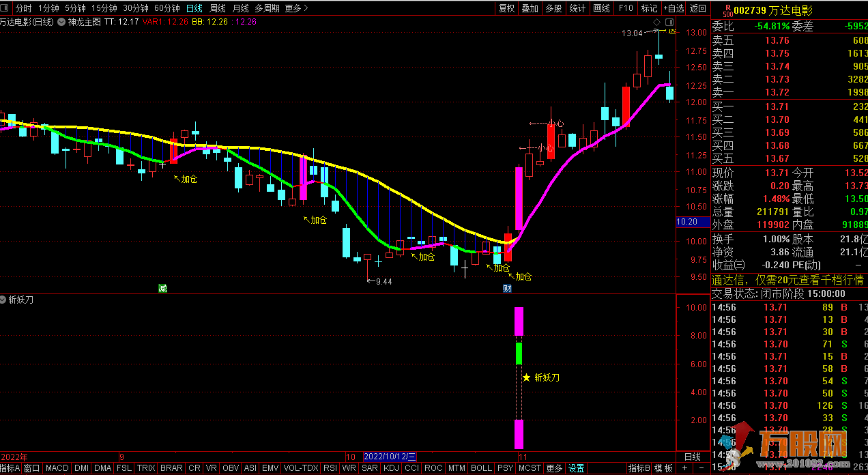868x475 pixels.
Task: Select the RSI indicator tab
Action: point(330,468)
